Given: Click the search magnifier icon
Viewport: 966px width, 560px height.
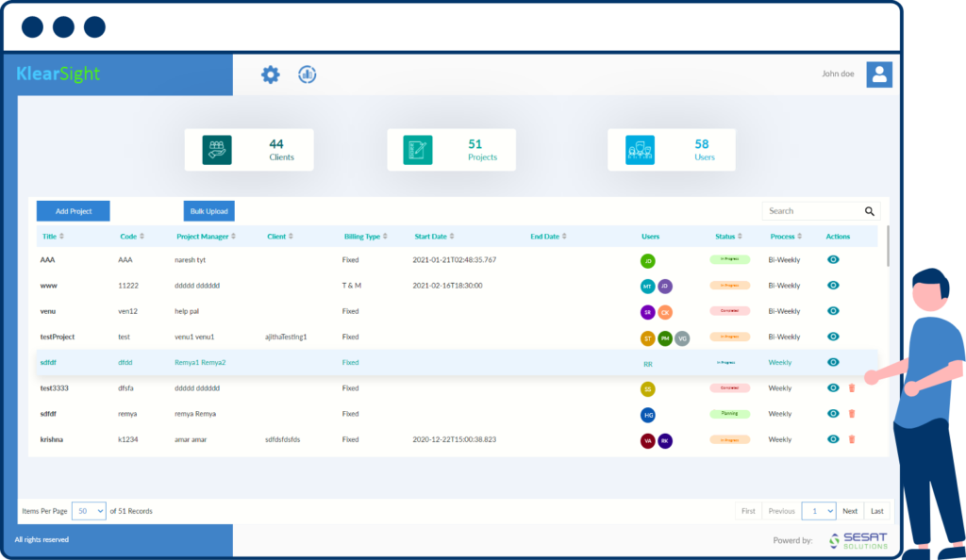Looking at the screenshot, I should coord(870,211).
